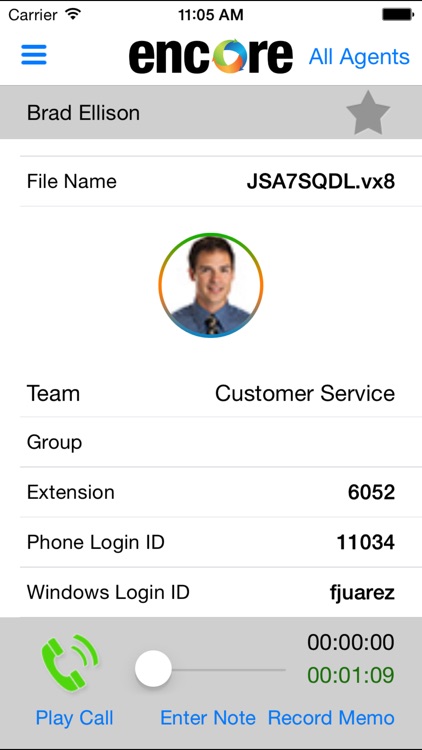Tap Play Call
Viewport: 422px width, 750px height.
pyautogui.click(x=75, y=718)
